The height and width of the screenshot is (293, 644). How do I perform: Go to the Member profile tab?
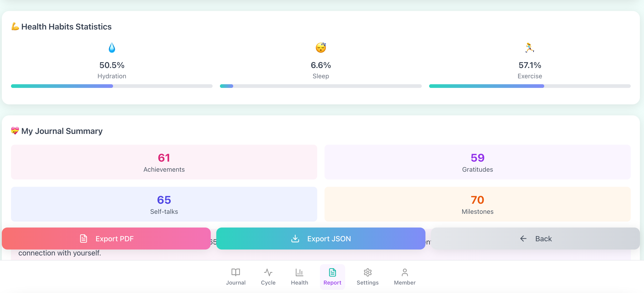pyautogui.click(x=404, y=277)
